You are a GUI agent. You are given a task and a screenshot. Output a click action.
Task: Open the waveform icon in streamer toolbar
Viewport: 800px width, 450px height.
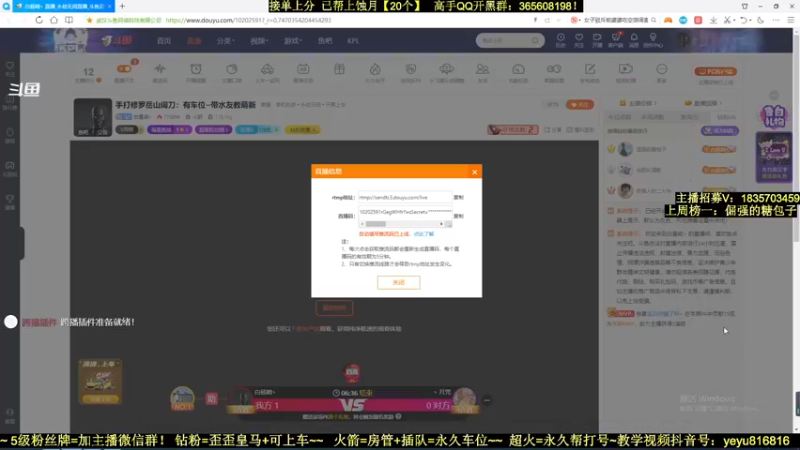[160, 69]
